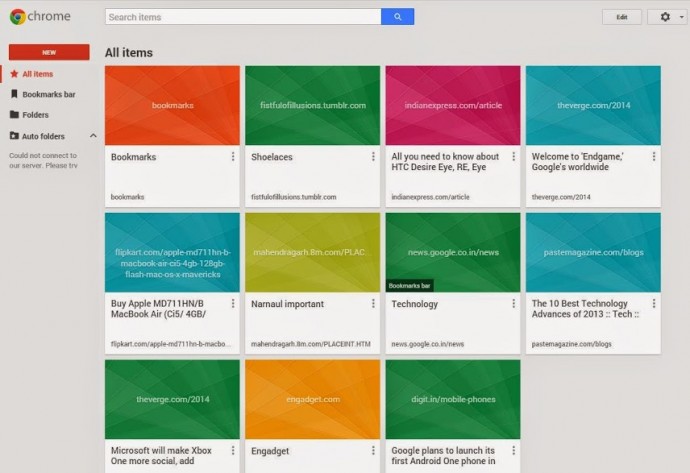Open the pink indianexpress.com thumbnail

coord(452,105)
